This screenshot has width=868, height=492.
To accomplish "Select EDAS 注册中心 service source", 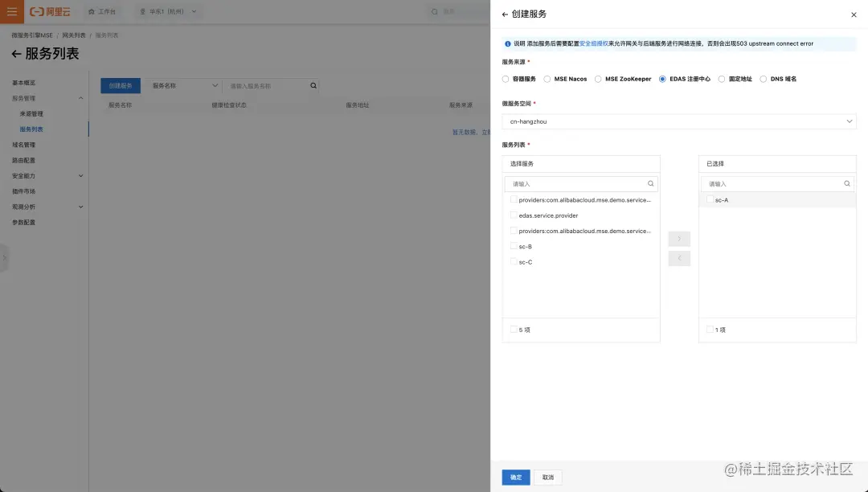I will (x=662, y=79).
